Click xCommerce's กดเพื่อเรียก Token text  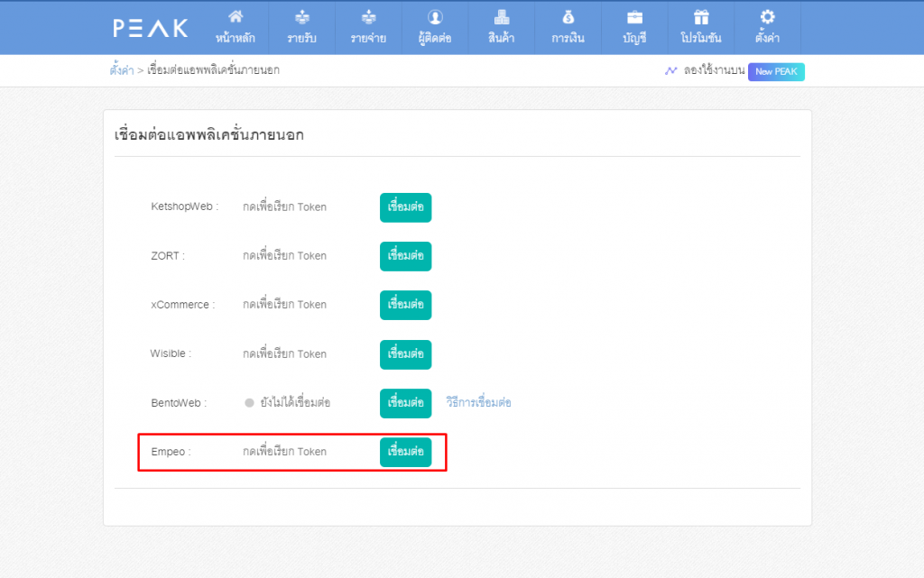coord(284,304)
